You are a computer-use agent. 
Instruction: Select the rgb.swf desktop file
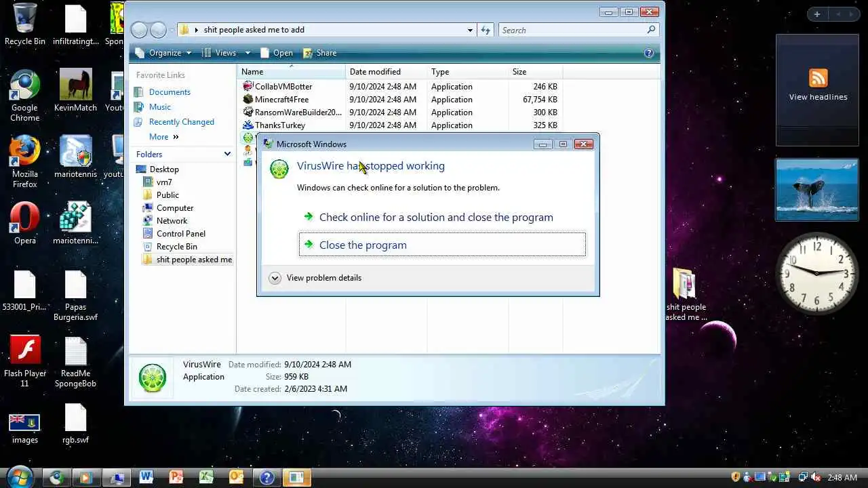pyautogui.click(x=75, y=424)
